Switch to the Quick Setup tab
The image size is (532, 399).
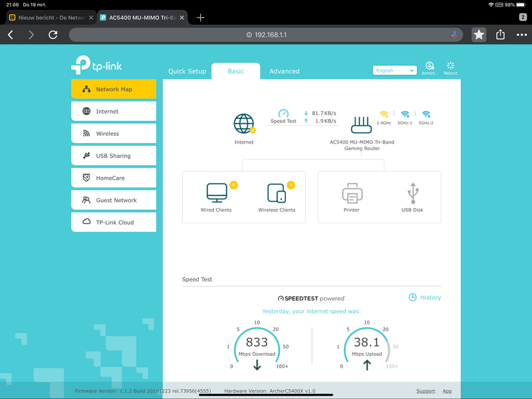point(187,71)
